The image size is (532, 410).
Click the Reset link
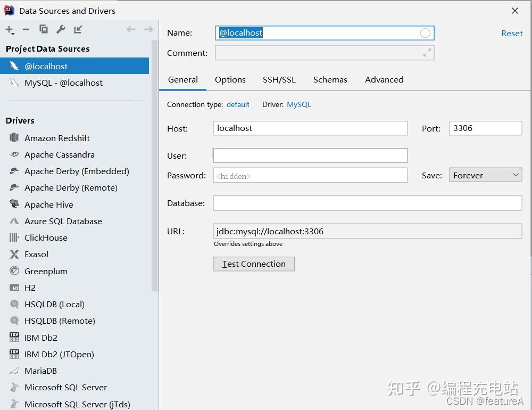click(512, 34)
